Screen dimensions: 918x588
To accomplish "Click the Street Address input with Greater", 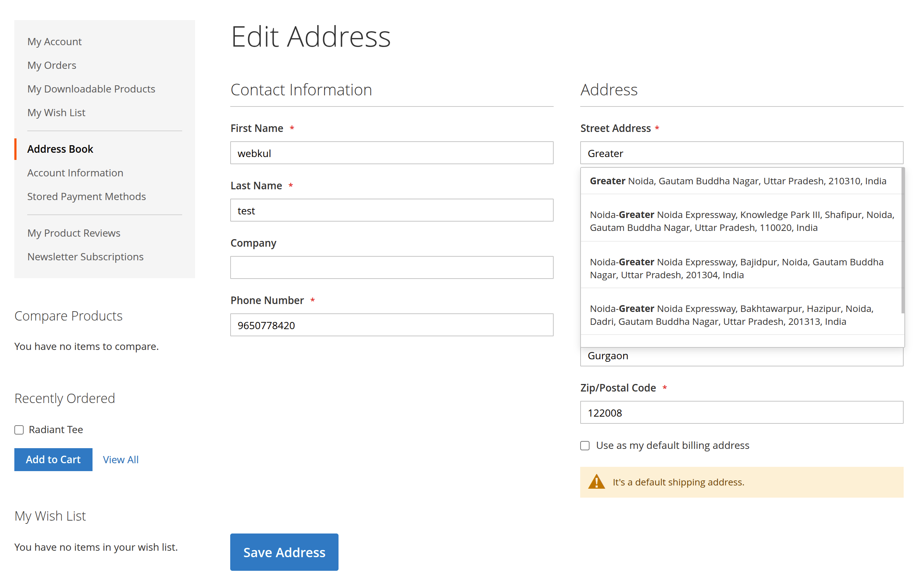I will pyautogui.click(x=742, y=153).
